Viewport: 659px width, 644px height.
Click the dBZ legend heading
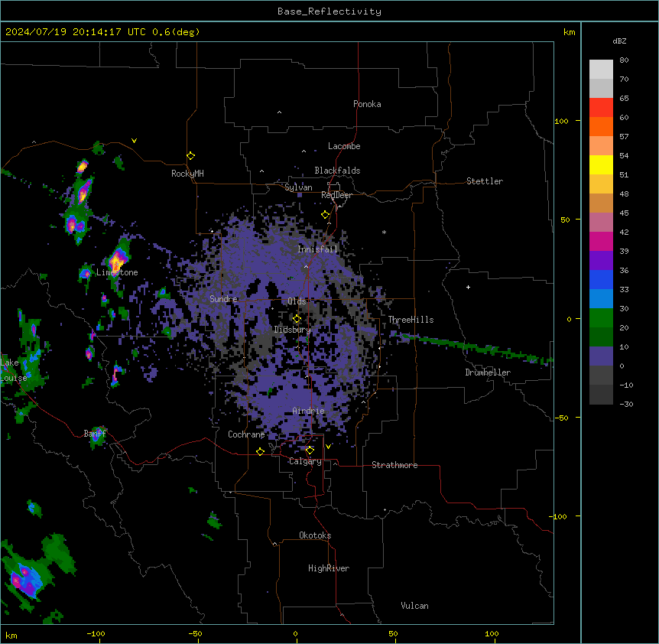tap(619, 41)
